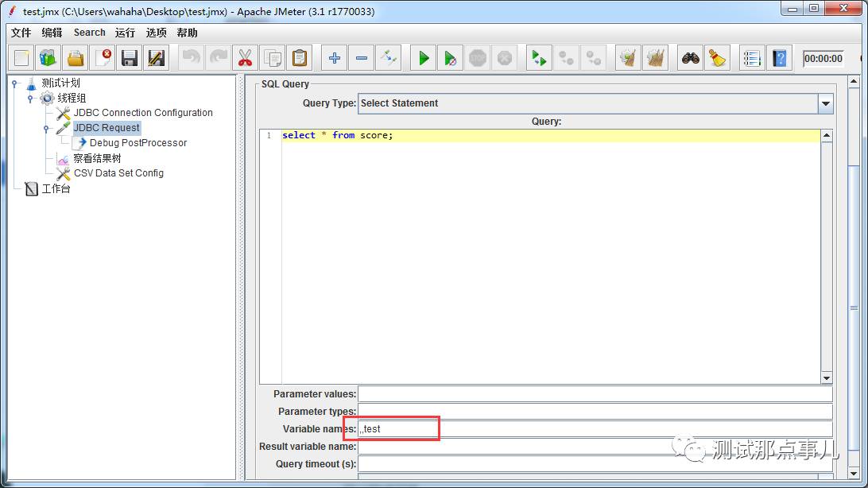868x488 pixels.
Task: Select the 测试计划 tree node
Action: pyautogui.click(x=61, y=83)
